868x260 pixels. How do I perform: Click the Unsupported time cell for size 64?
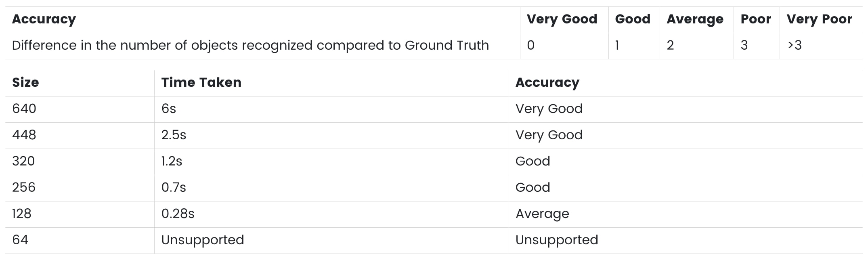(203, 240)
